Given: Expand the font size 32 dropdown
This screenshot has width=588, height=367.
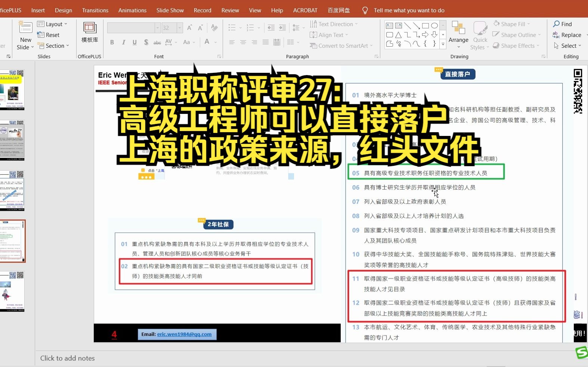Looking at the screenshot, I should pyautogui.click(x=180, y=28).
